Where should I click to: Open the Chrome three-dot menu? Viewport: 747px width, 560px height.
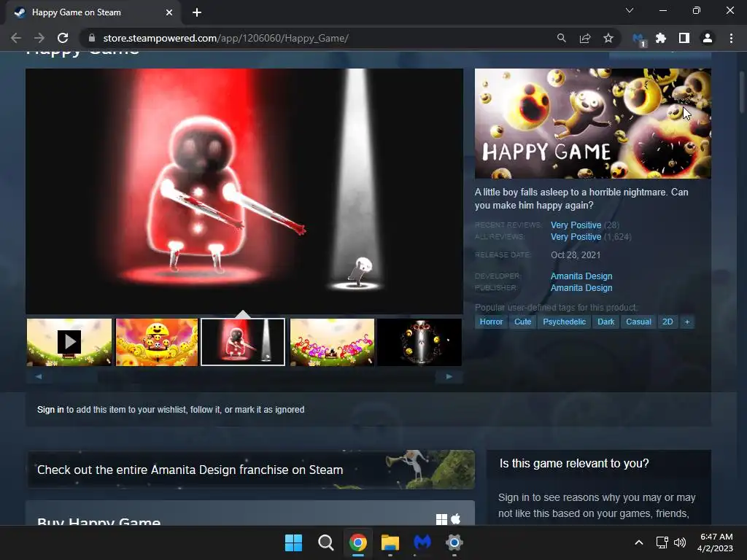[731, 38]
